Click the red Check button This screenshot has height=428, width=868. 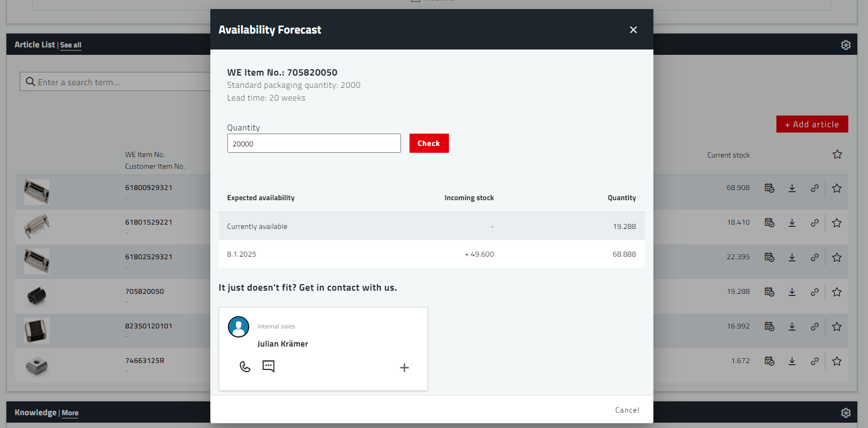pos(429,143)
